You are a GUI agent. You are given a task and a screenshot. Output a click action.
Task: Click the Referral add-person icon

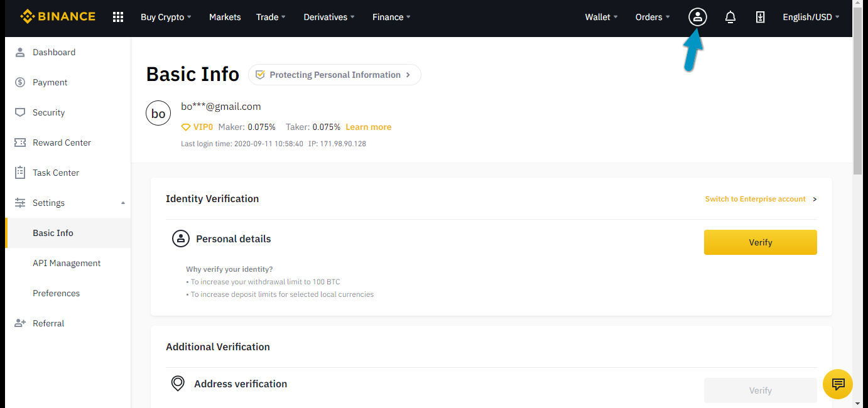20,323
